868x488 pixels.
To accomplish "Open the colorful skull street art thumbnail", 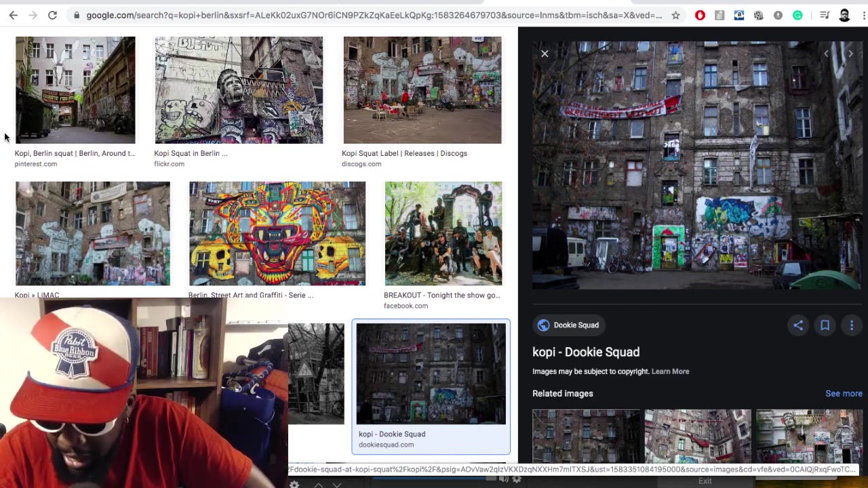I will tap(277, 233).
